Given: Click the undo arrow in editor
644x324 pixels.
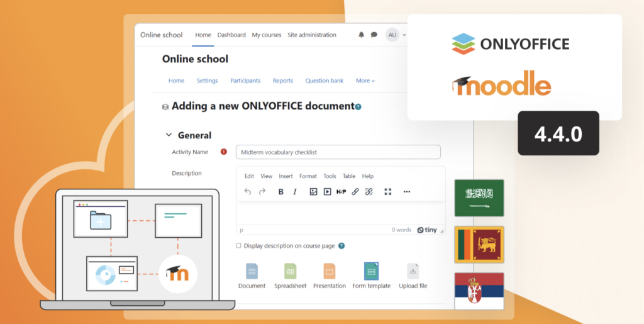Looking at the screenshot, I should [x=248, y=192].
